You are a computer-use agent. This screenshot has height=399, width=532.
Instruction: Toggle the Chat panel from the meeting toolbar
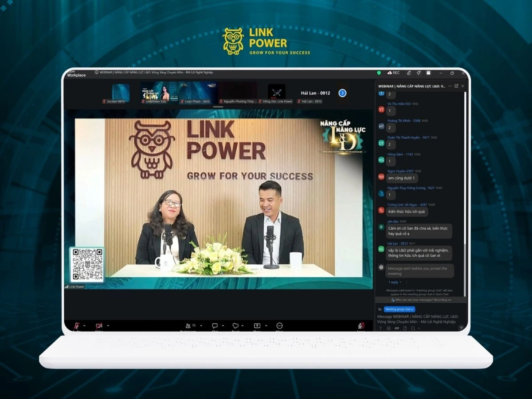pyautogui.click(x=215, y=325)
